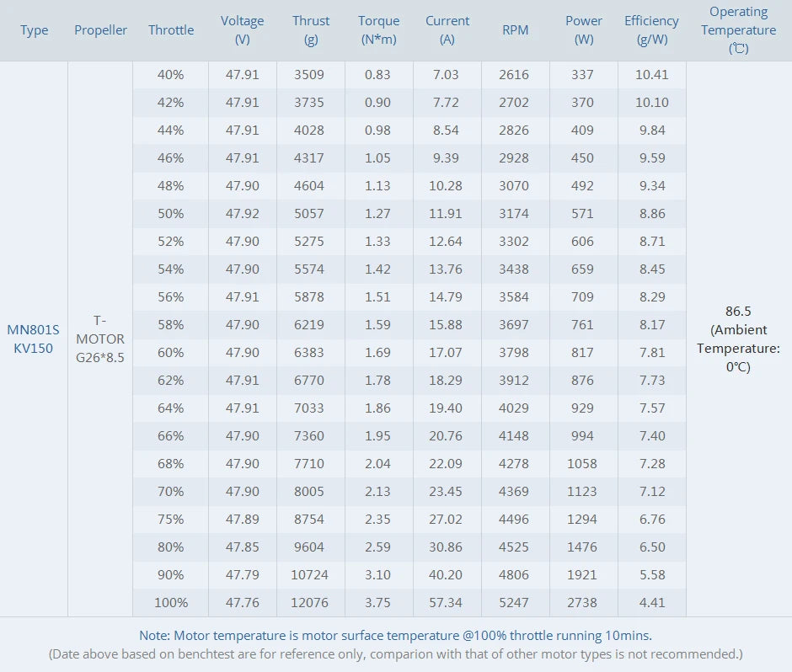Click the Efficiency (g/W) column header

[x=651, y=30]
